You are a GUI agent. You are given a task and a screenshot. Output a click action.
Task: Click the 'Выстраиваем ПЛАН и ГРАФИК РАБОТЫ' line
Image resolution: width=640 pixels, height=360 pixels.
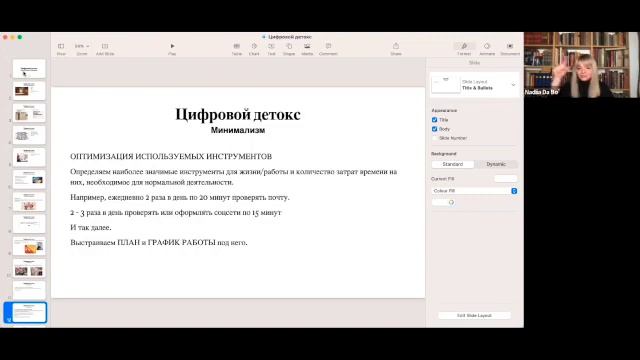tap(159, 242)
